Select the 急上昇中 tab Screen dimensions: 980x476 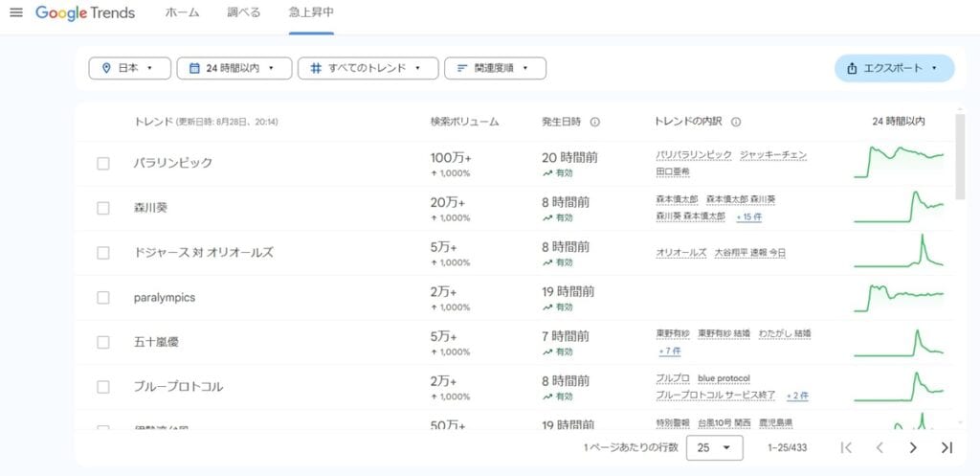click(311, 13)
